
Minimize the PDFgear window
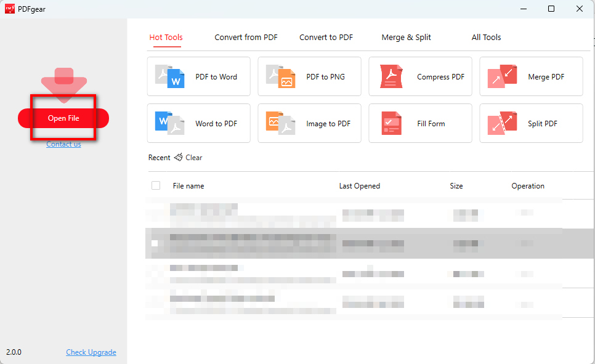point(524,9)
